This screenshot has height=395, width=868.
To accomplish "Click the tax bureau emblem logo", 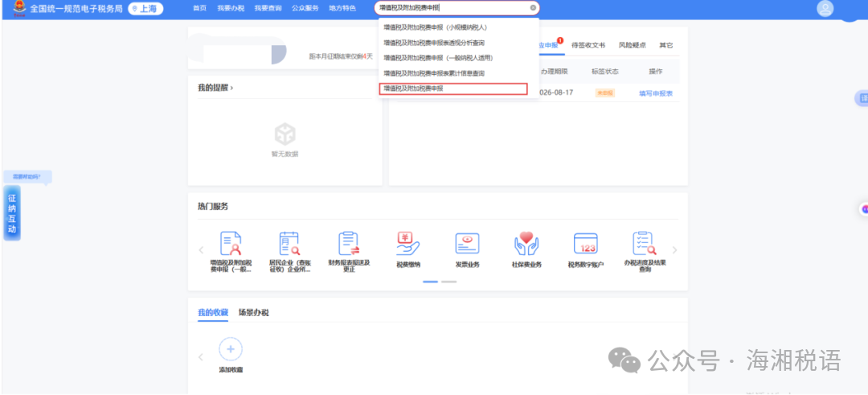I will click(19, 8).
